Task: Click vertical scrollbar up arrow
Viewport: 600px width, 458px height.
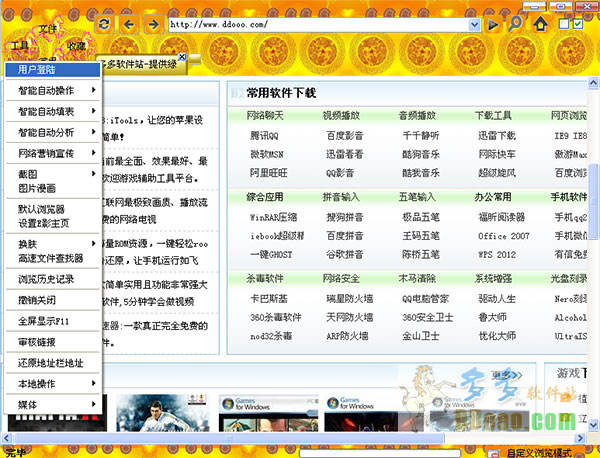Action: coord(593,83)
